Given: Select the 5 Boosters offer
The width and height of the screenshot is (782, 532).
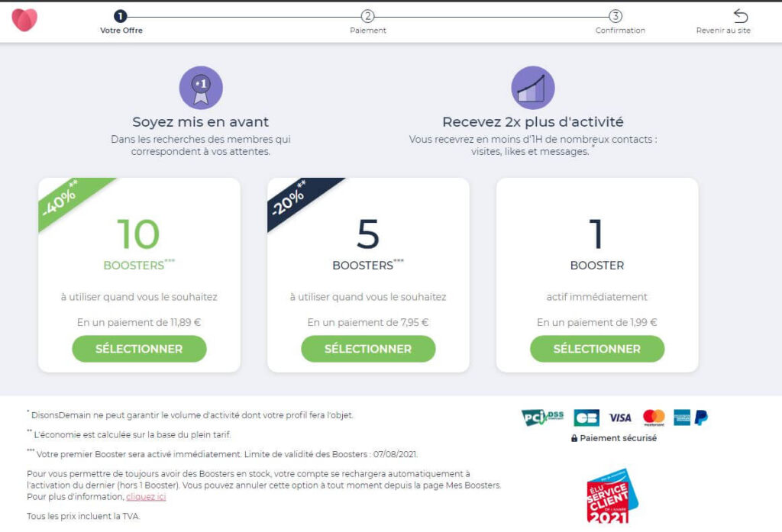Looking at the screenshot, I should pos(368,349).
